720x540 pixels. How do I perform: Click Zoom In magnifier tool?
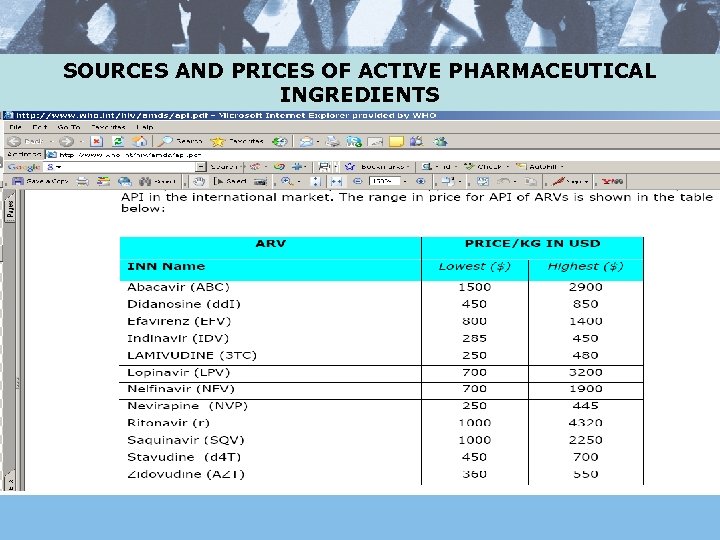[287, 181]
